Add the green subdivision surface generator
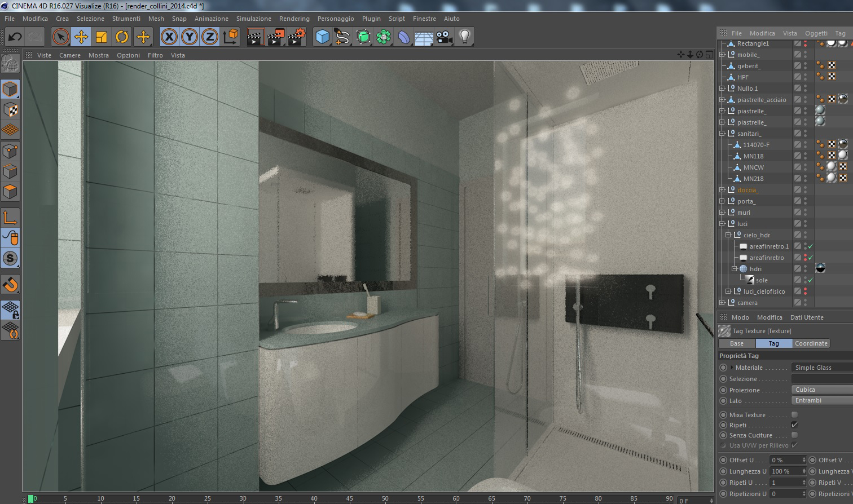The width and height of the screenshot is (853, 504). pyautogui.click(x=363, y=37)
